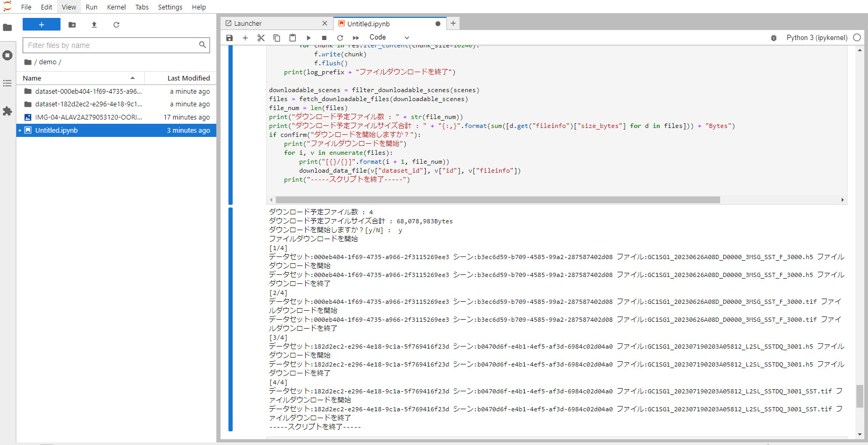
Task: Select the dataset-000eb404 folder
Action: tap(116, 91)
